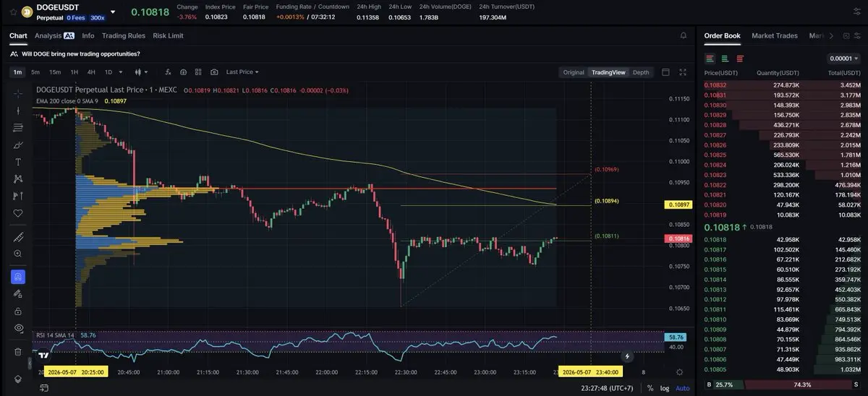The image size is (868, 396).
Task: Select the crosshair cursor tool
Action: [x=19, y=93]
